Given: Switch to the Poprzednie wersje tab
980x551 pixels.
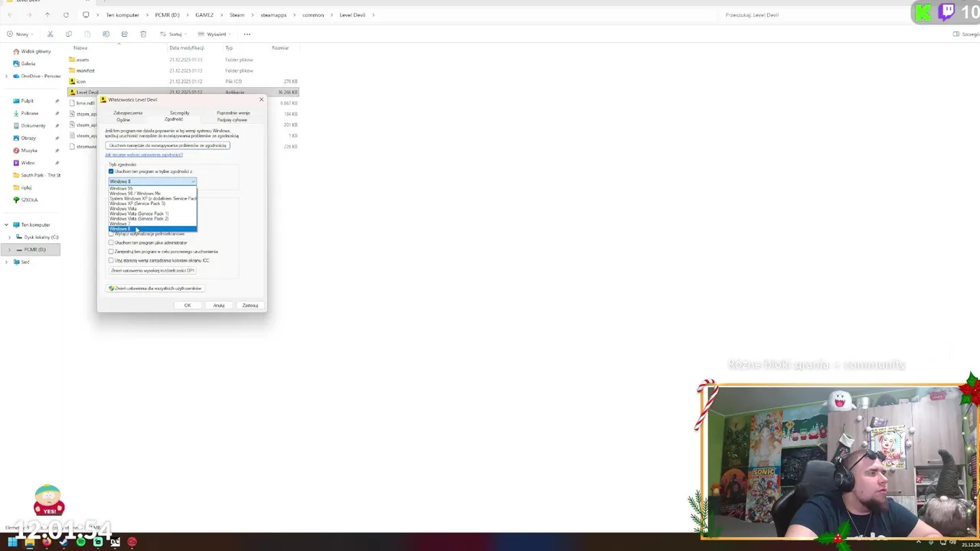Looking at the screenshot, I should [x=233, y=113].
